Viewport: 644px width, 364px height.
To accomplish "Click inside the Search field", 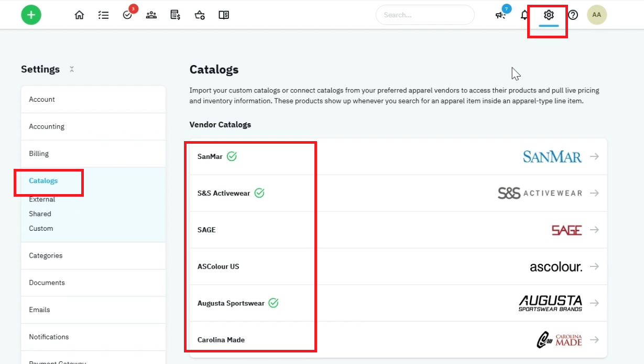I will 425,15.
